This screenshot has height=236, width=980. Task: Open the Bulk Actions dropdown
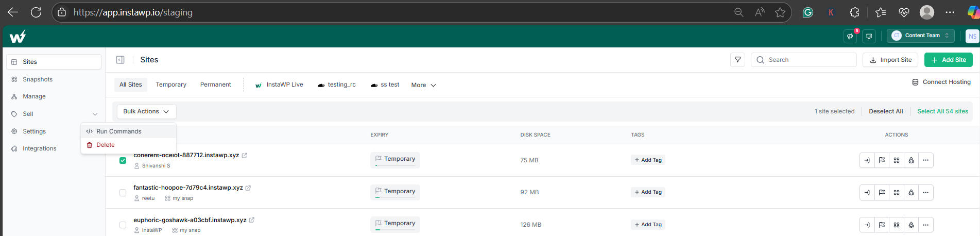pyautogui.click(x=147, y=111)
